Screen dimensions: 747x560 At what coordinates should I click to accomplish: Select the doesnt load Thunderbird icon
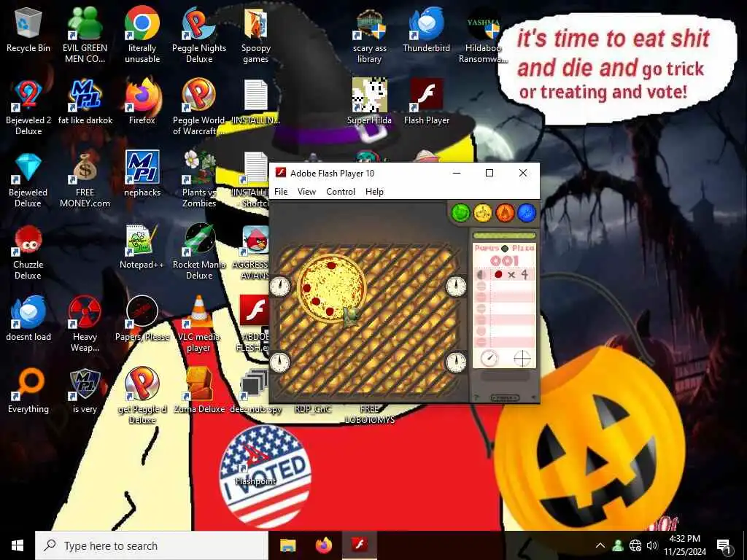point(28,319)
